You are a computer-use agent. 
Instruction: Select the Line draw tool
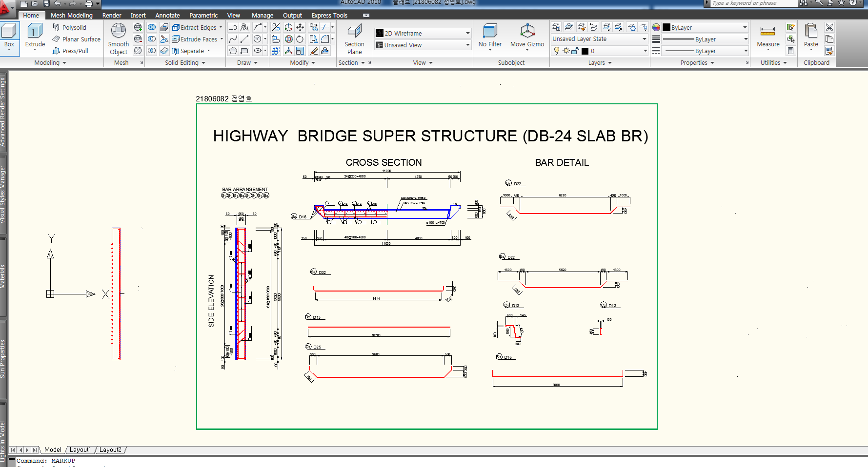click(x=244, y=39)
